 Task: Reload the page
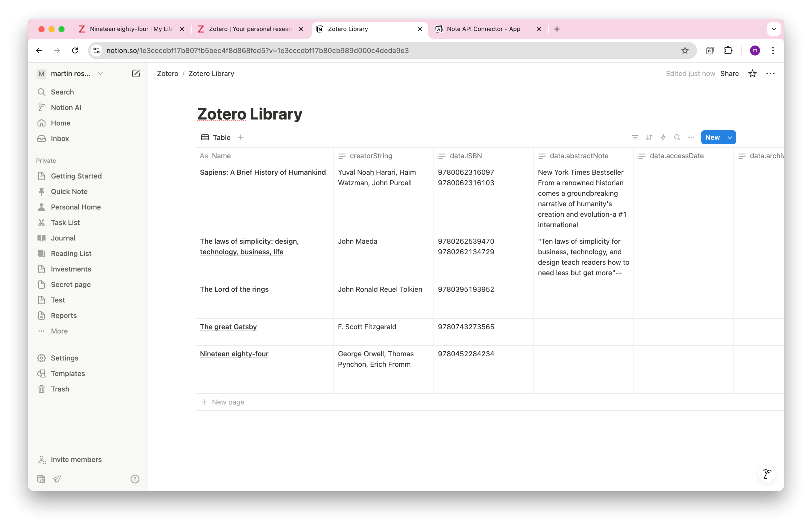click(x=75, y=50)
